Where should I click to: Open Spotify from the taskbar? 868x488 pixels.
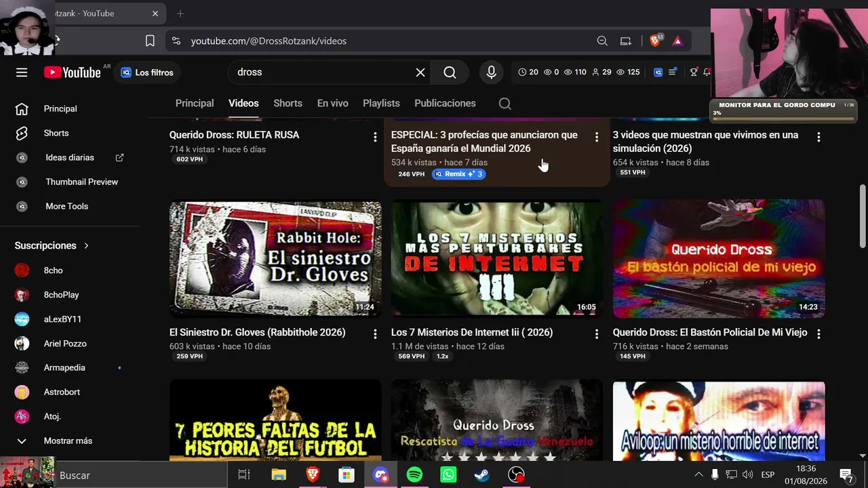tap(414, 475)
